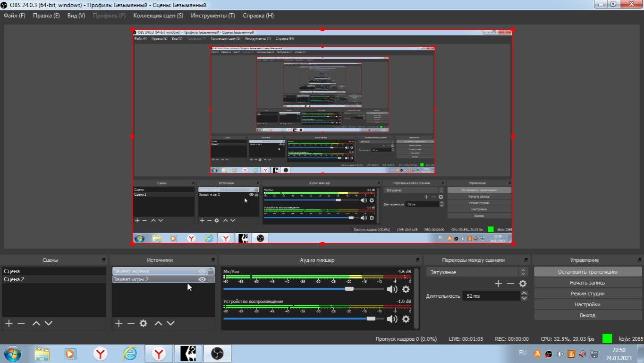Move the selected scene down in Сцены
The image size is (644, 363).
[48, 323]
